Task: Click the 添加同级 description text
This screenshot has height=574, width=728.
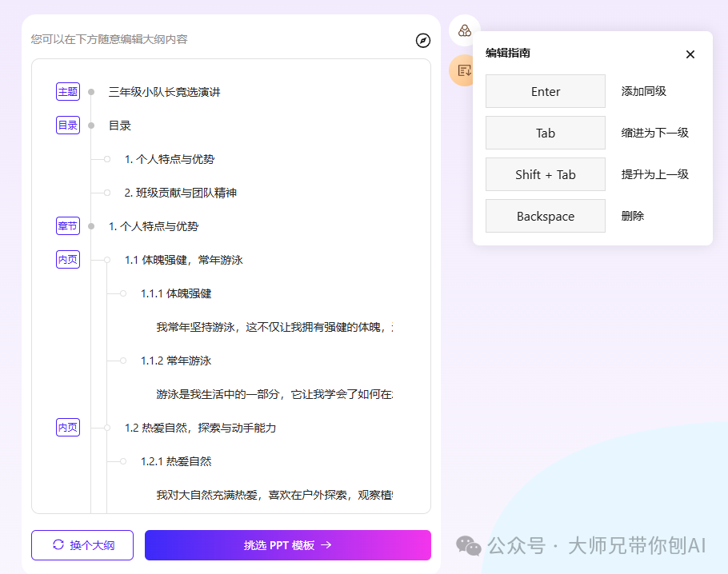Action: click(643, 91)
